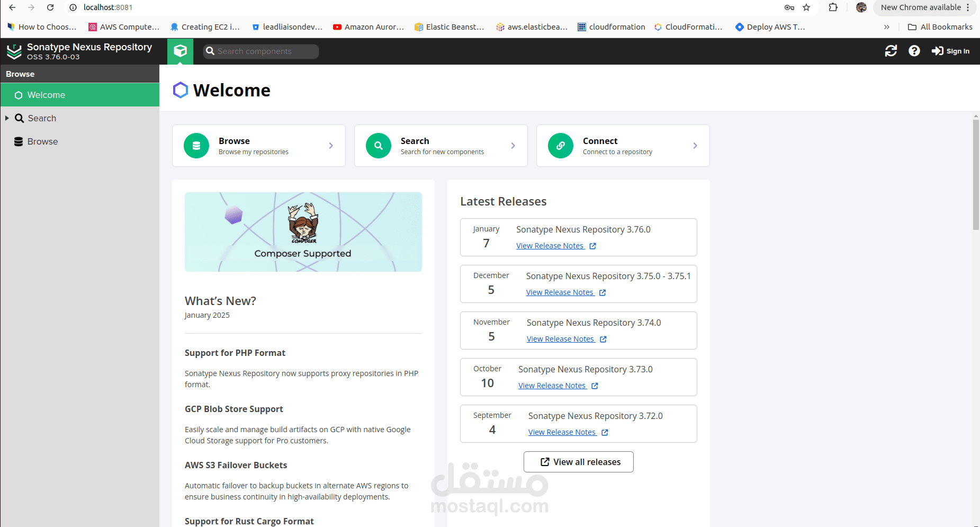
Task: Open 'Amazon Auror…' bookmark
Action: click(368, 27)
